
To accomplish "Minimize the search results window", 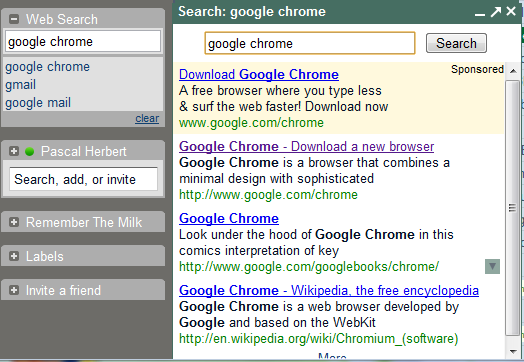I will coord(480,14).
